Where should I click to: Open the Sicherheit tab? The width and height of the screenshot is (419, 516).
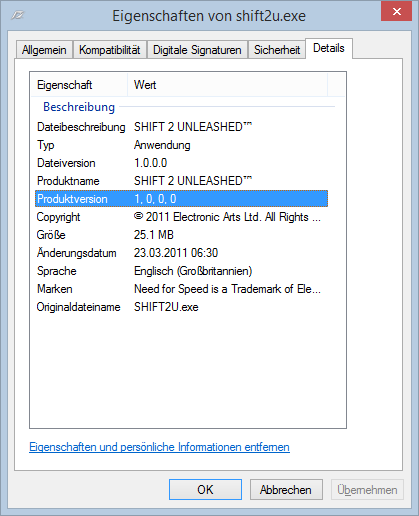[x=277, y=50]
